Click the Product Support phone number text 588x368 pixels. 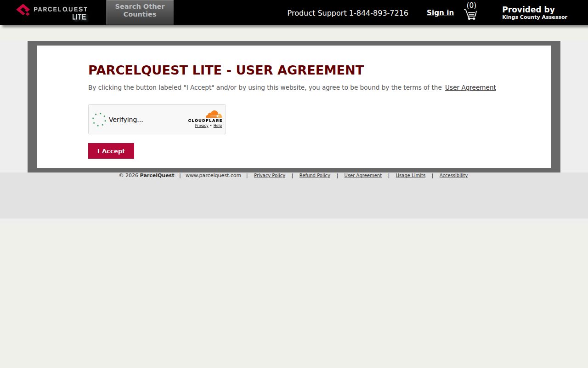point(348,13)
